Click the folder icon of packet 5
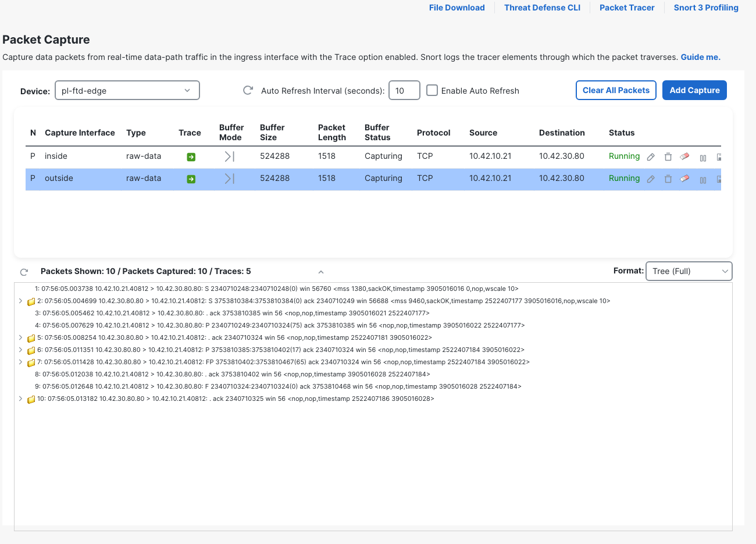This screenshot has width=756, height=544. (31, 339)
